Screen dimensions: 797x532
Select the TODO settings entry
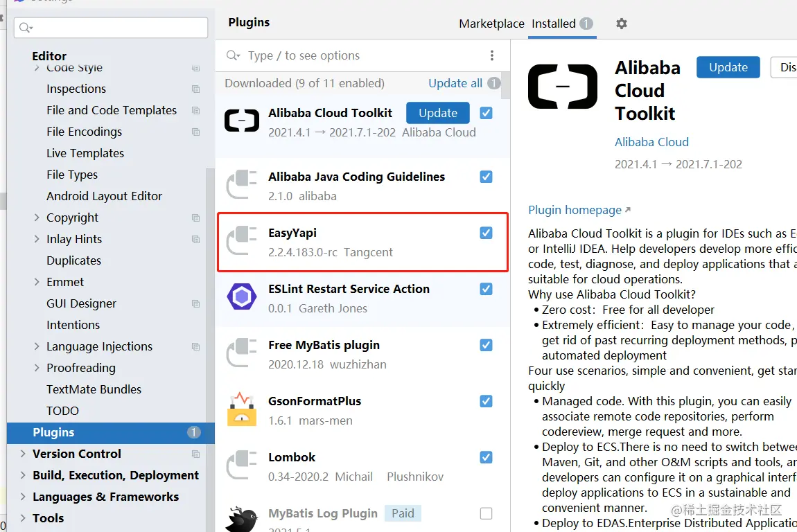[62, 411]
